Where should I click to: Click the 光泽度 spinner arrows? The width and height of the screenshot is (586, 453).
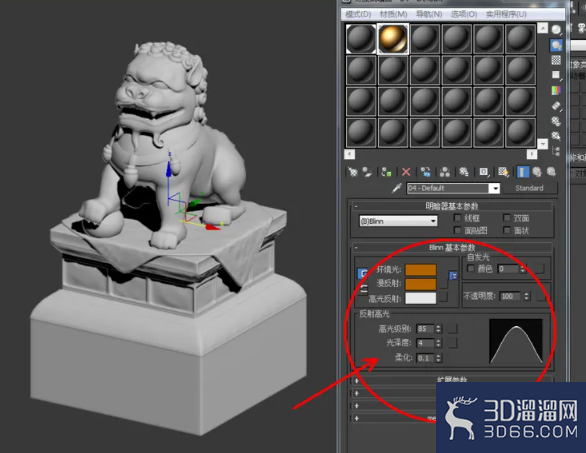[439, 343]
